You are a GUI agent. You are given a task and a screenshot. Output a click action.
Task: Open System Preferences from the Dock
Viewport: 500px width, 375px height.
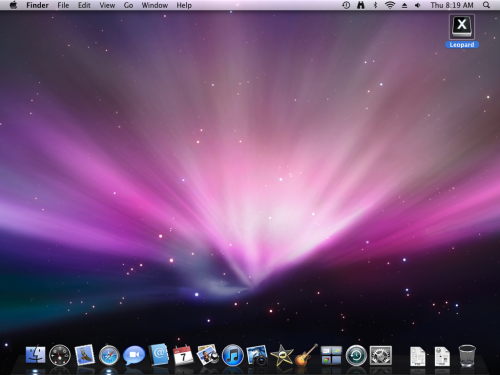coord(381,355)
